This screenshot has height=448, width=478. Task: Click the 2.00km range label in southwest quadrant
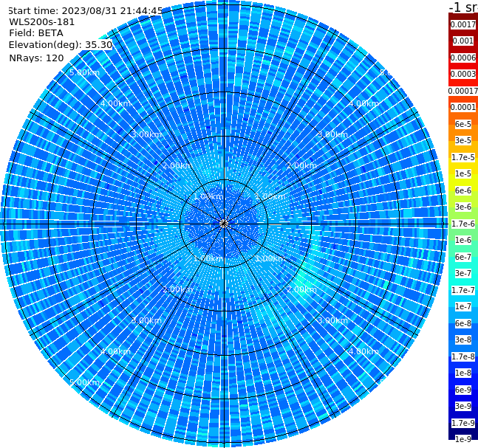pyautogui.click(x=178, y=289)
